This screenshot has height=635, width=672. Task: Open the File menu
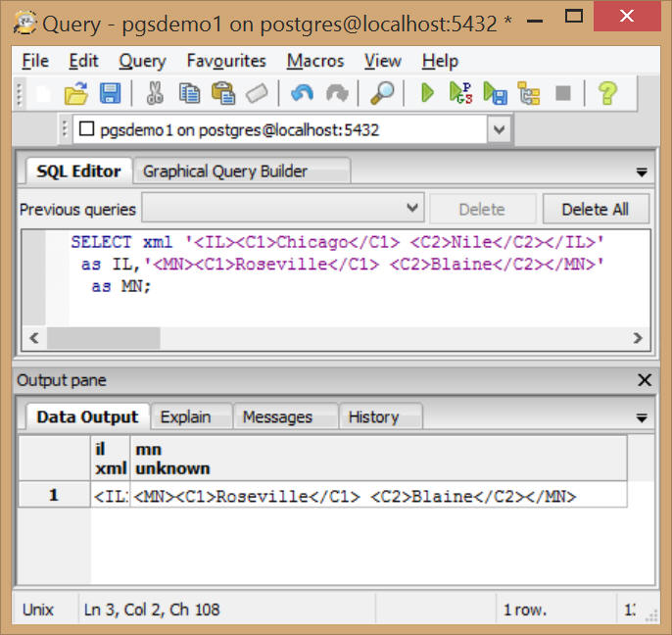click(x=35, y=61)
